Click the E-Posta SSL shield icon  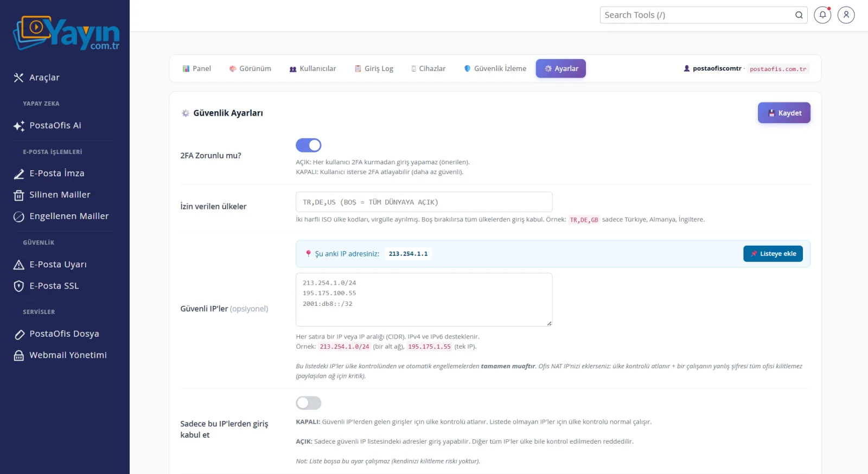18,286
